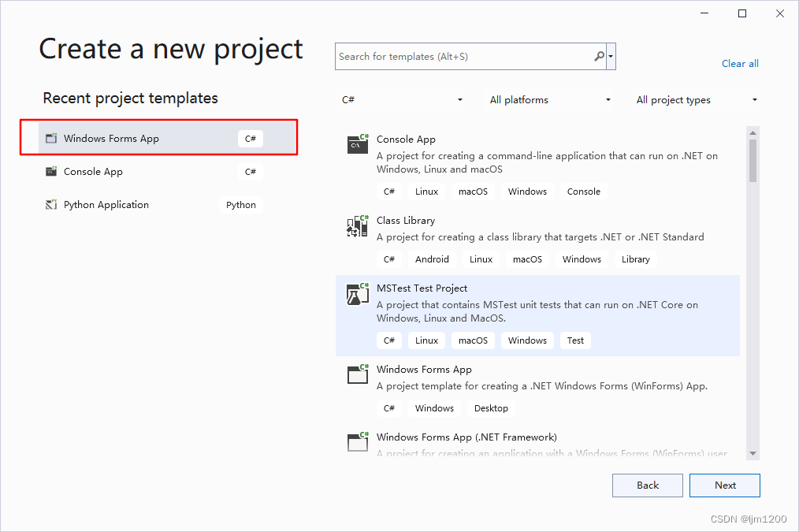
Task: Click the Console tag under Console App
Action: coord(583,191)
